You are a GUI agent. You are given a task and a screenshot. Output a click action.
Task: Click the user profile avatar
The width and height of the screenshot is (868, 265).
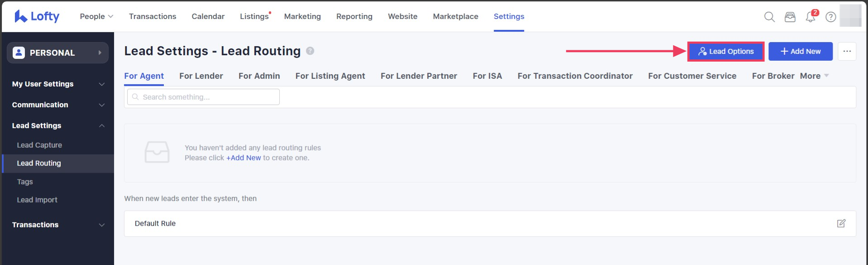pyautogui.click(x=850, y=16)
